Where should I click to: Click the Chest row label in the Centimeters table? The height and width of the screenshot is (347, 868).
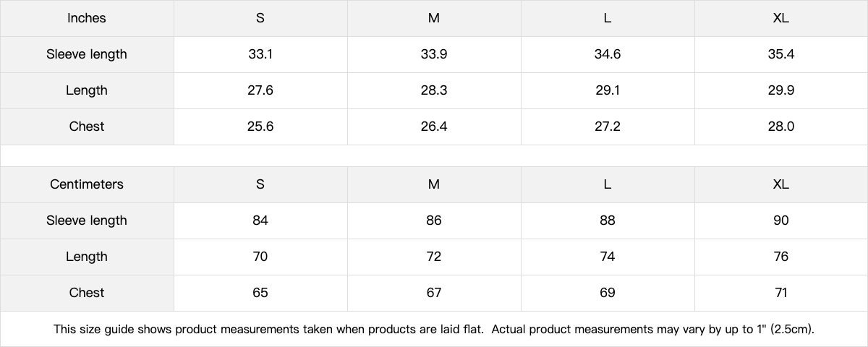87,293
